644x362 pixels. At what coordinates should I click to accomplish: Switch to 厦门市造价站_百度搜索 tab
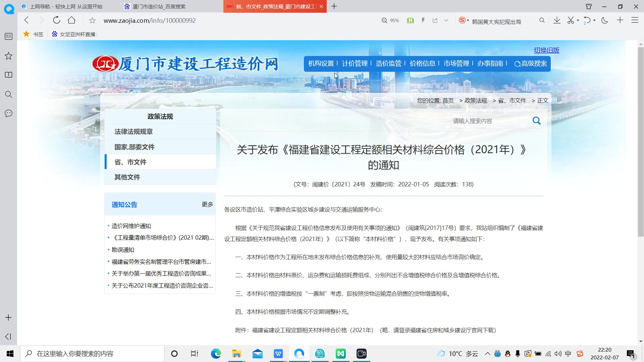pyautogui.click(x=172, y=6)
